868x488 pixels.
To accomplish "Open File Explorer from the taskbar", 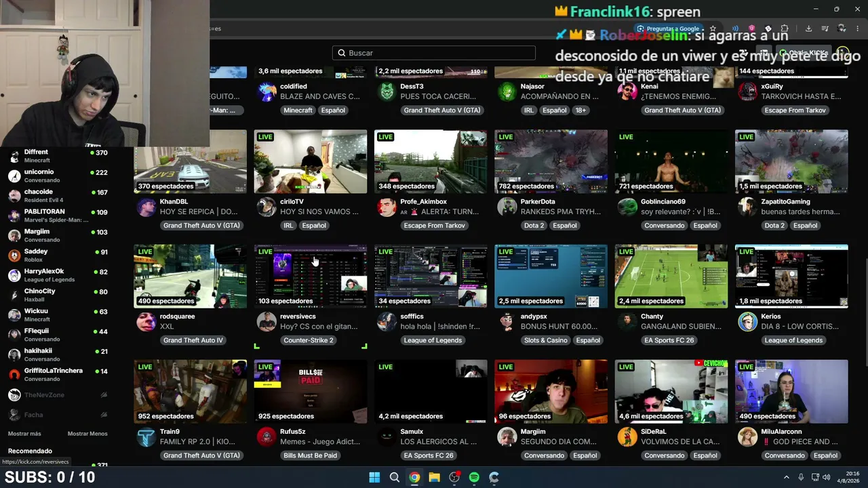I will coord(434,477).
